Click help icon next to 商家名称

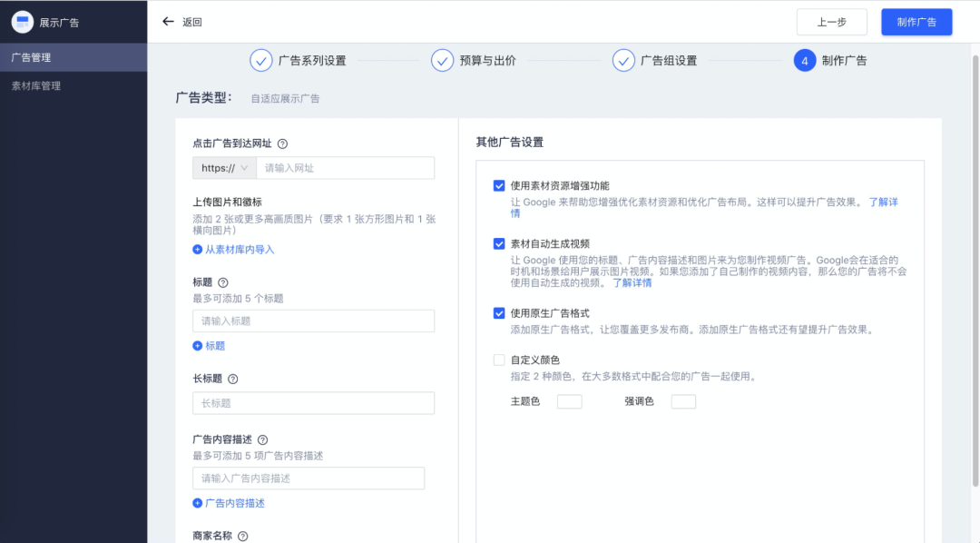click(x=243, y=537)
